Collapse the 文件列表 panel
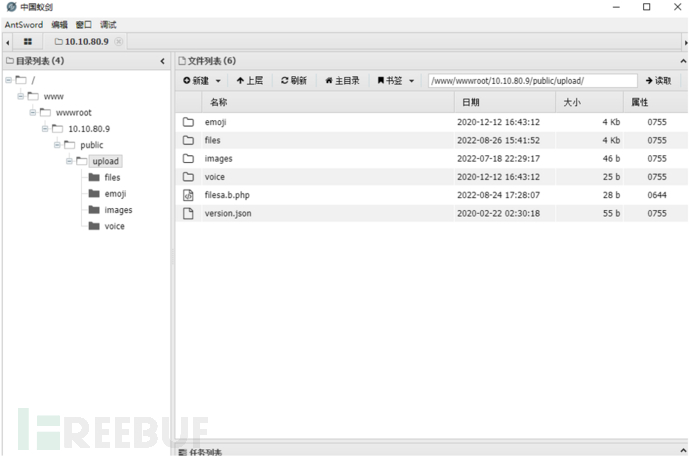Screen dimensions: 690x457 [x=683, y=61]
